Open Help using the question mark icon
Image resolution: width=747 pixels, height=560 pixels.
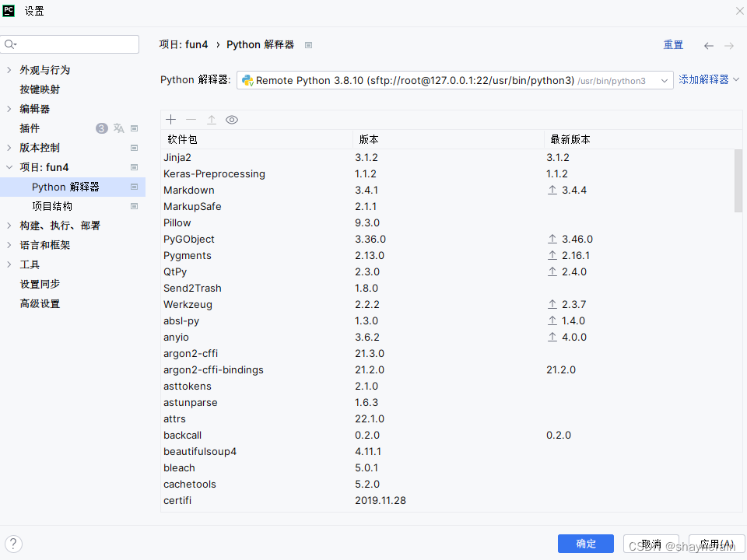[x=13, y=544]
